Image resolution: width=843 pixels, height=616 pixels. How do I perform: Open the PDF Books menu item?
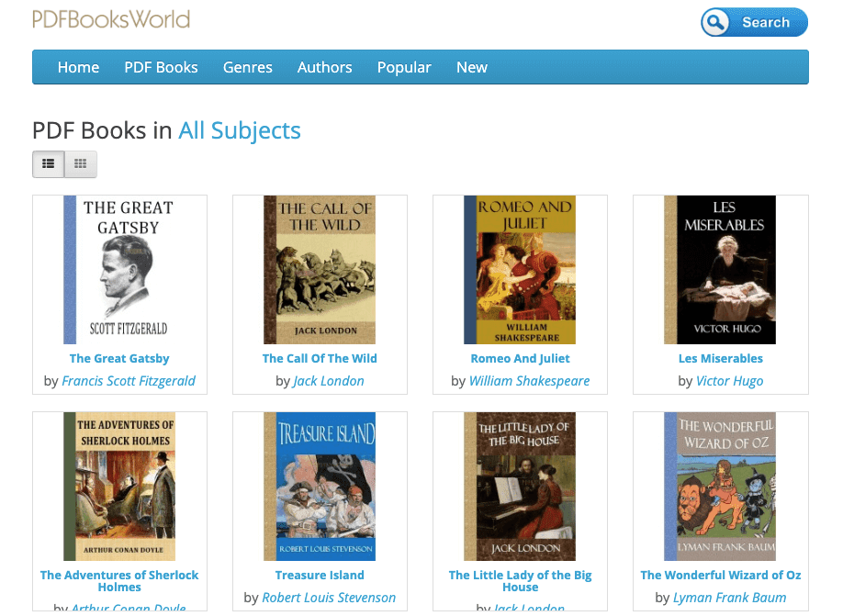click(x=161, y=67)
